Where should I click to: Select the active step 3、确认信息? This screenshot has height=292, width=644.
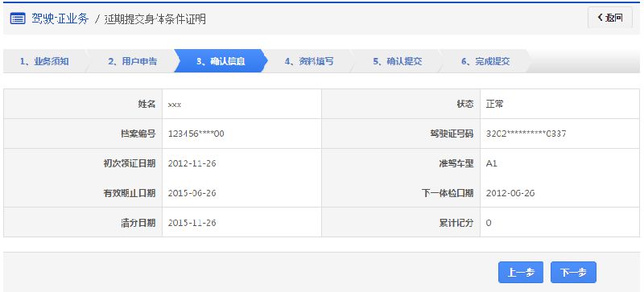[x=221, y=62]
